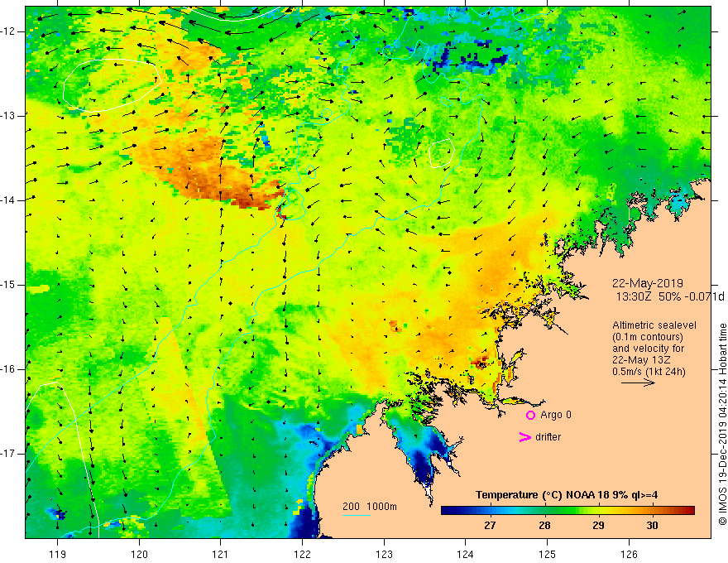Click the temperature color bar near 28.5

coord(572,510)
